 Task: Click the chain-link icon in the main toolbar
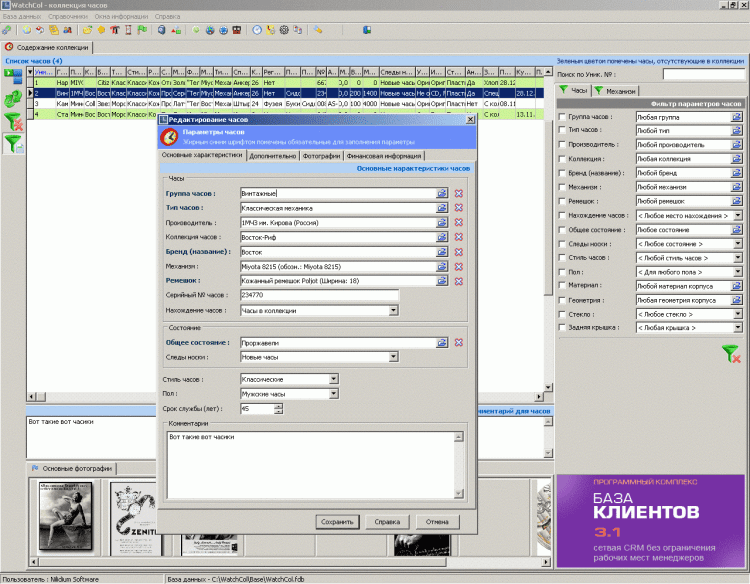click(x=7, y=30)
